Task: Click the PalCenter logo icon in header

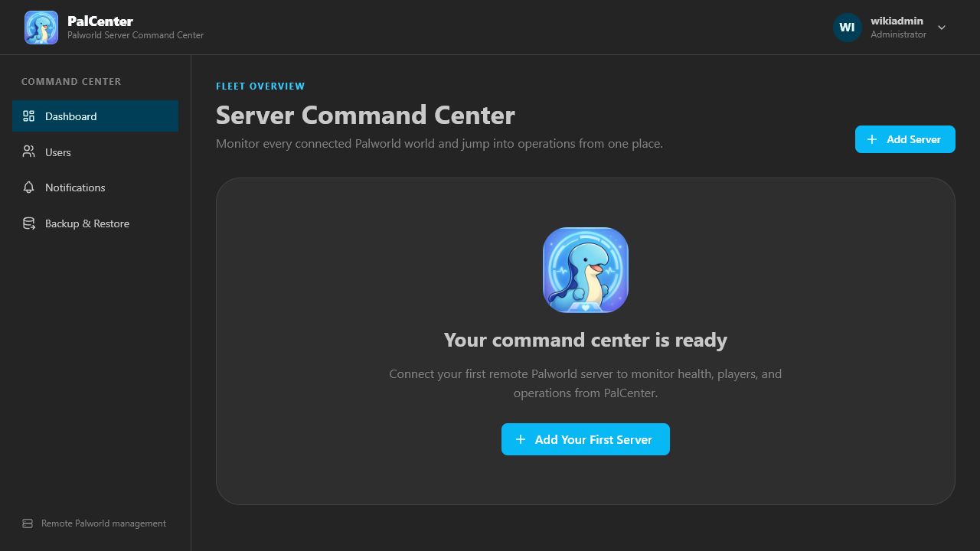Action: [x=41, y=28]
